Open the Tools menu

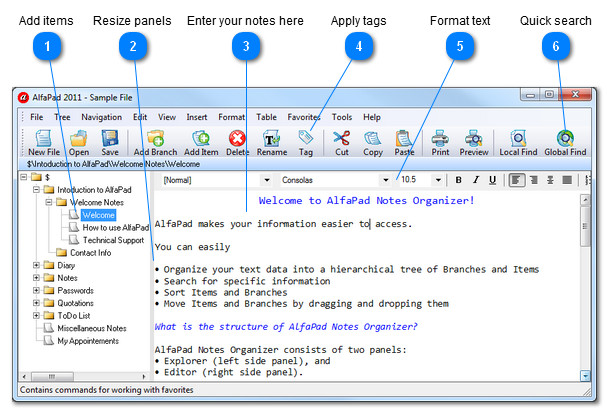[x=342, y=117]
